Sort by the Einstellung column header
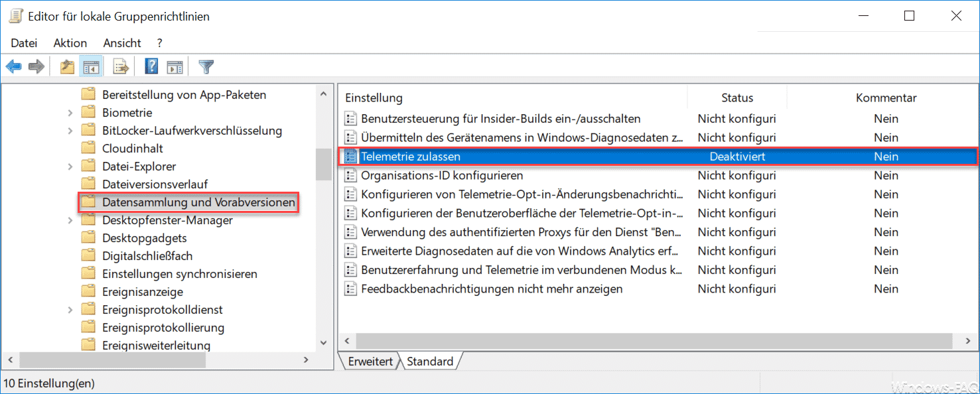The height and width of the screenshot is (394, 980). (x=374, y=98)
